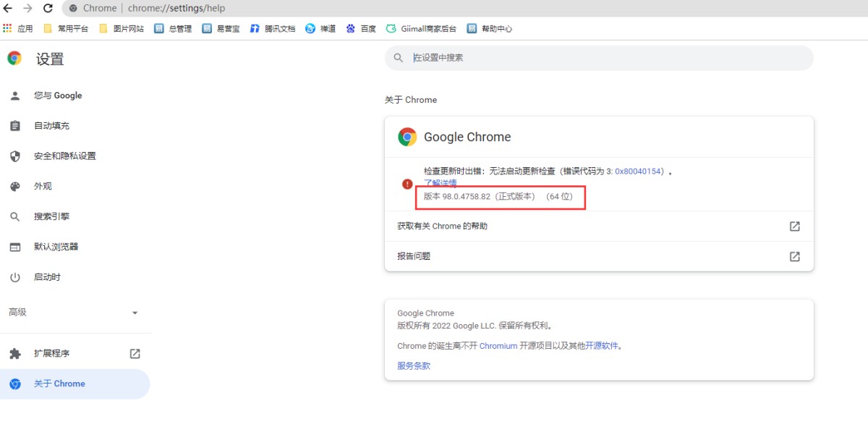Click the browser window icon for 默认浏览器

coord(15,247)
